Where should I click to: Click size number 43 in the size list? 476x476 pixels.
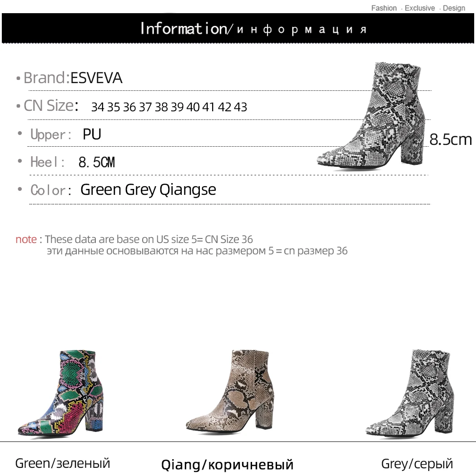(240, 107)
